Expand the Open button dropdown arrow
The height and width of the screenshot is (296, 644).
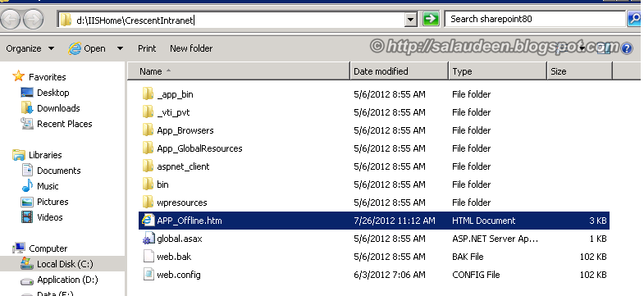point(120,48)
